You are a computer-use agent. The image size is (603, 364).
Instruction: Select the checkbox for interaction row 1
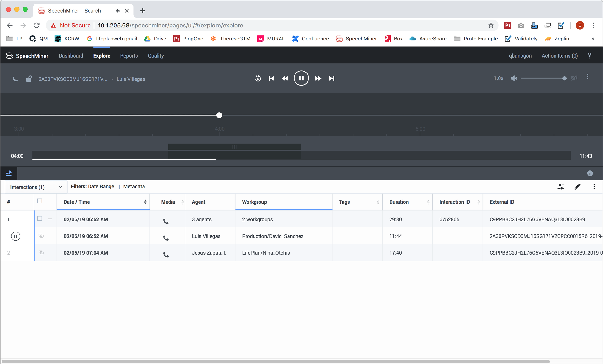pos(40,218)
